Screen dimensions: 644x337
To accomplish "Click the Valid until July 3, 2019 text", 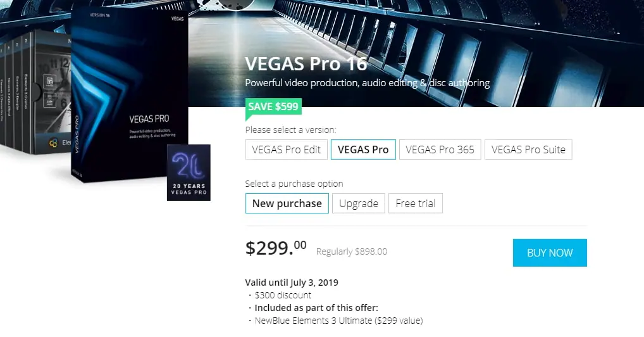I will click(292, 283).
